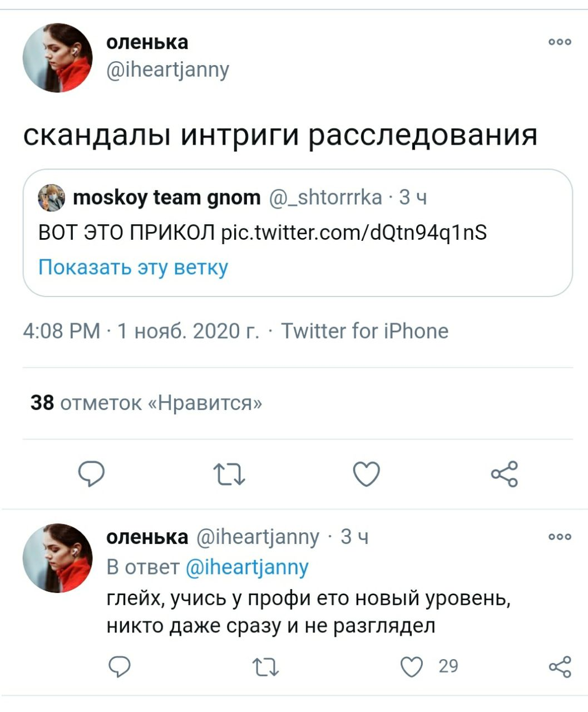Retweet the reply tweet
This screenshot has height=712, width=588.
[265, 666]
